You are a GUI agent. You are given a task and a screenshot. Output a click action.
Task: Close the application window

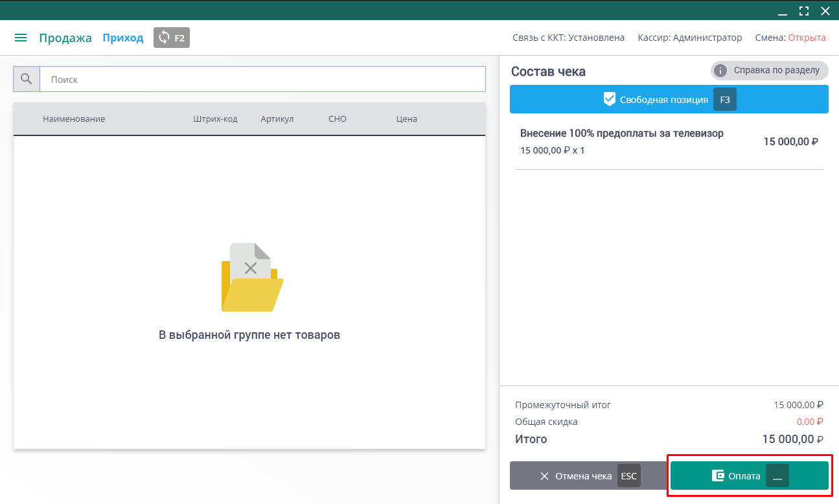tap(825, 10)
